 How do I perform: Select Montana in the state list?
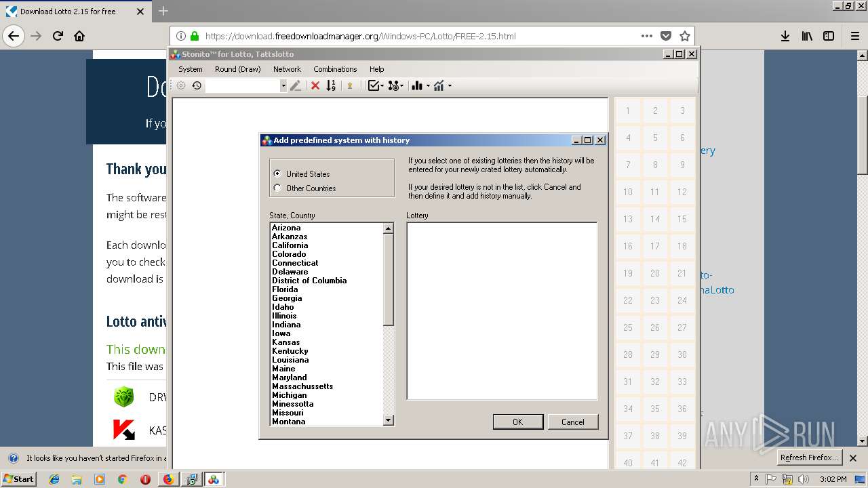coord(289,422)
